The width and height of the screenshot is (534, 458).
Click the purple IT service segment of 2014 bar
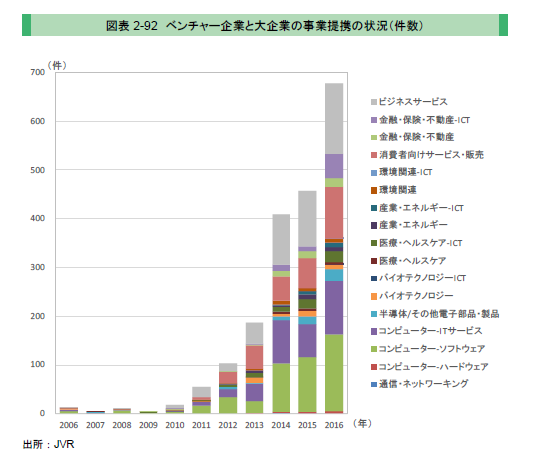coord(281,342)
